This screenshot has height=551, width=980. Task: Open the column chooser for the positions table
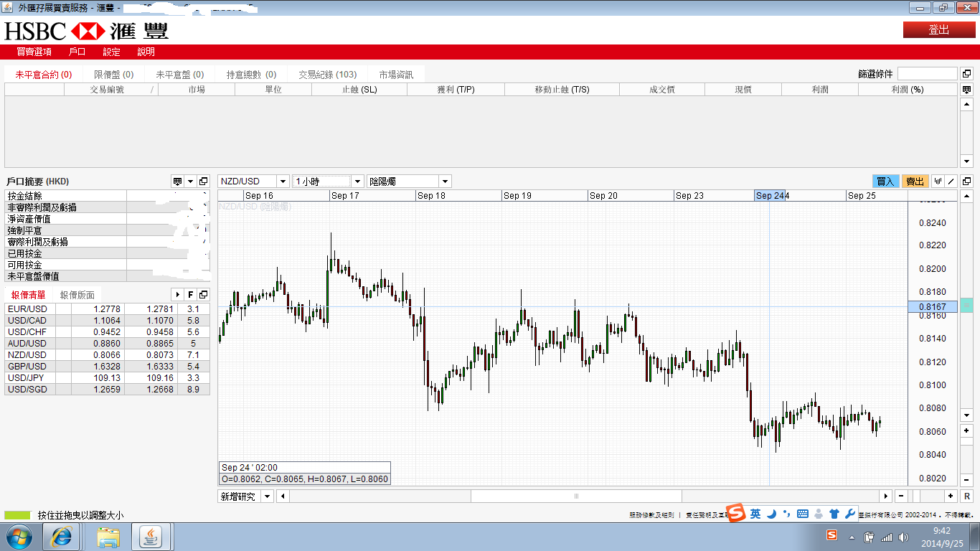pos(966,90)
